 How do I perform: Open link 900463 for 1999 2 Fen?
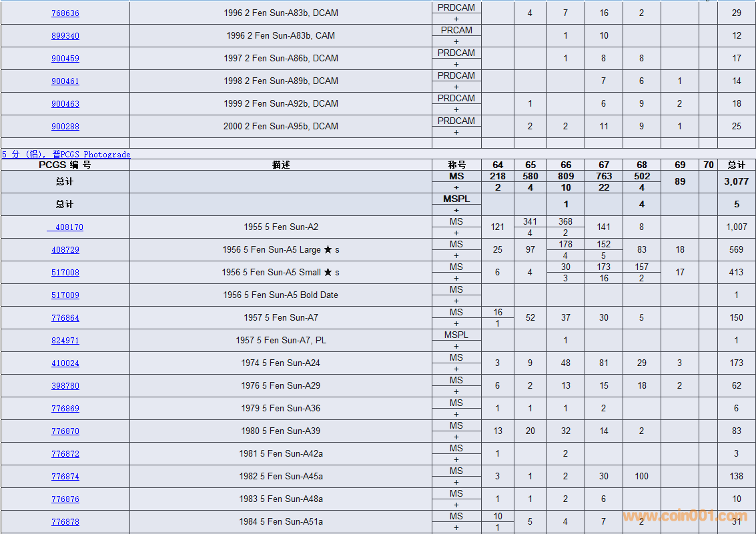click(x=65, y=104)
